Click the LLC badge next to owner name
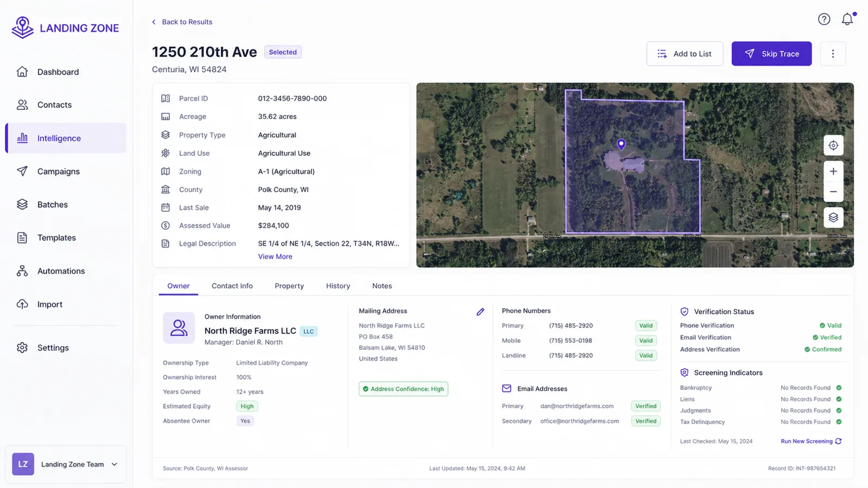The height and width of the screenshot is (488, 868). [x=309, y=331]
